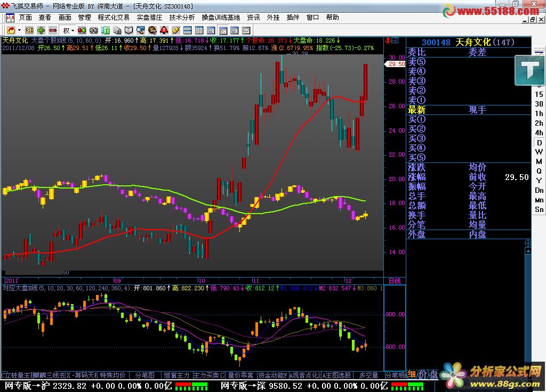Click the line chart window icon
546x392 pixels.
[246, 30]
